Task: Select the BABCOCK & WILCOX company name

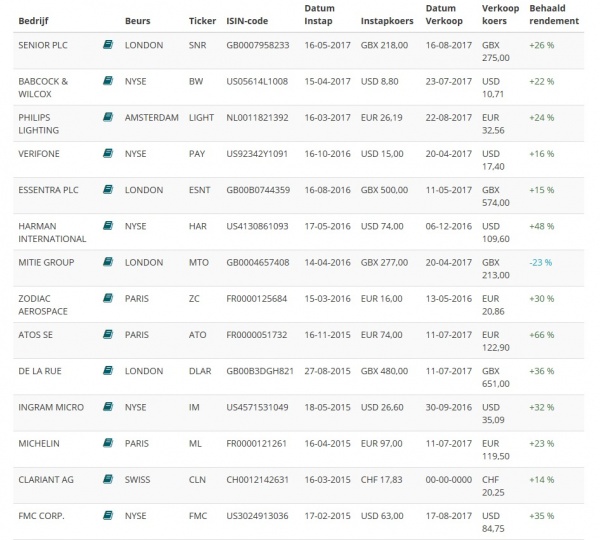Action: [x=43, y=88]
